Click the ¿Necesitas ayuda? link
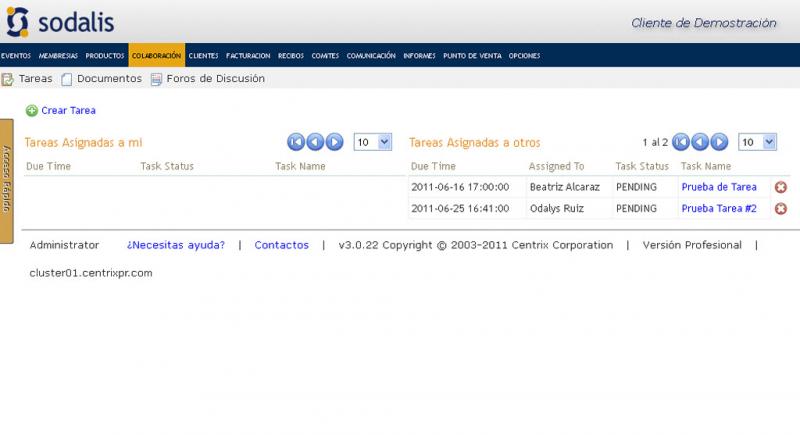 click(x=175, y=245)
